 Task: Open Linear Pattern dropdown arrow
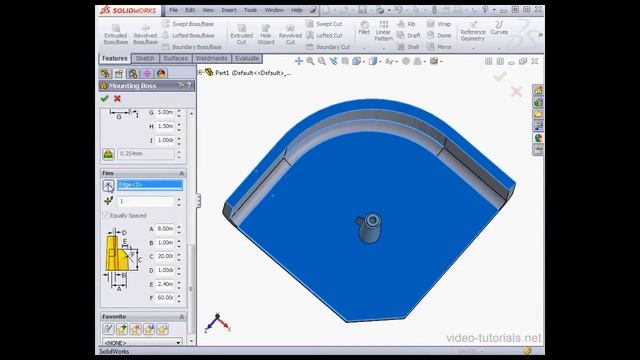[384, 49]
